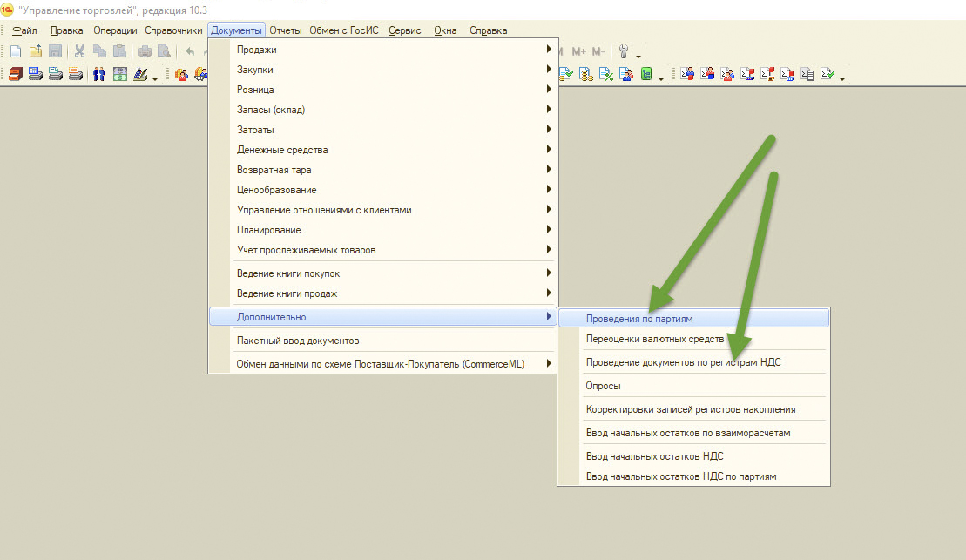Open the Правка menu
966x560 pixels.
point(66,30)
